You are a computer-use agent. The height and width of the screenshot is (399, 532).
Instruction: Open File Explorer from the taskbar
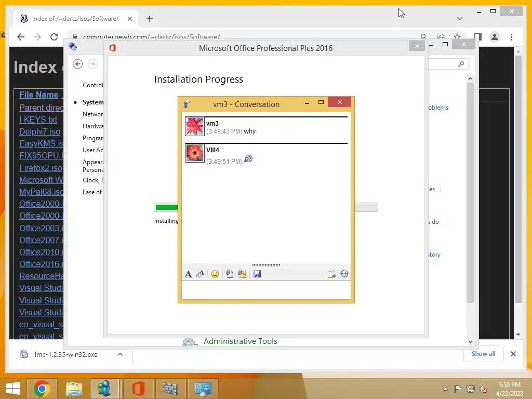click(74, 389)
